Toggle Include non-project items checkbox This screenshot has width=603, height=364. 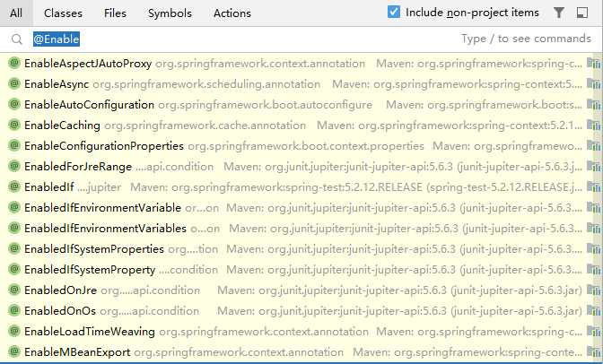393,12
